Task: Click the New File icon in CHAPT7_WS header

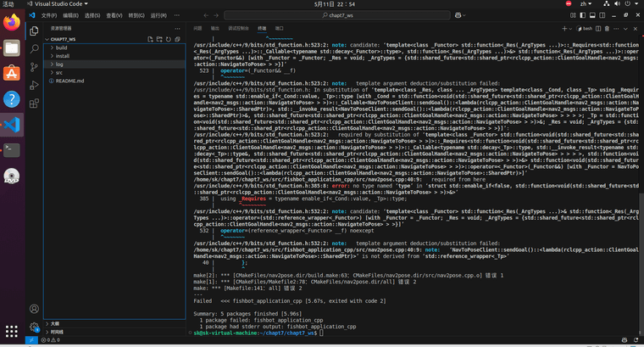Action: click(x=150, y=40)
